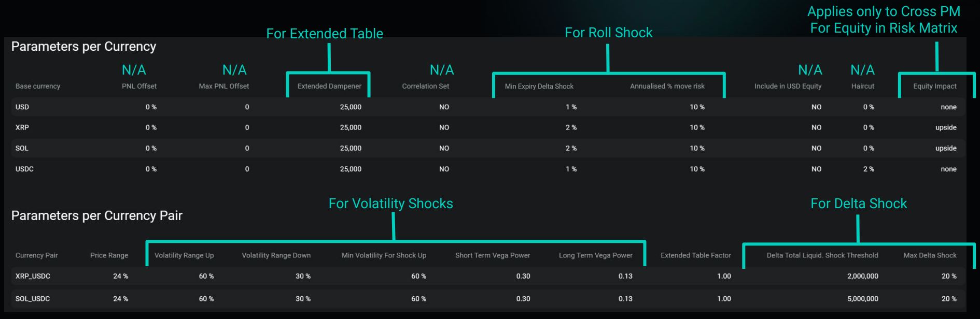Select the Short Term Vega Power header

(492, 255)
